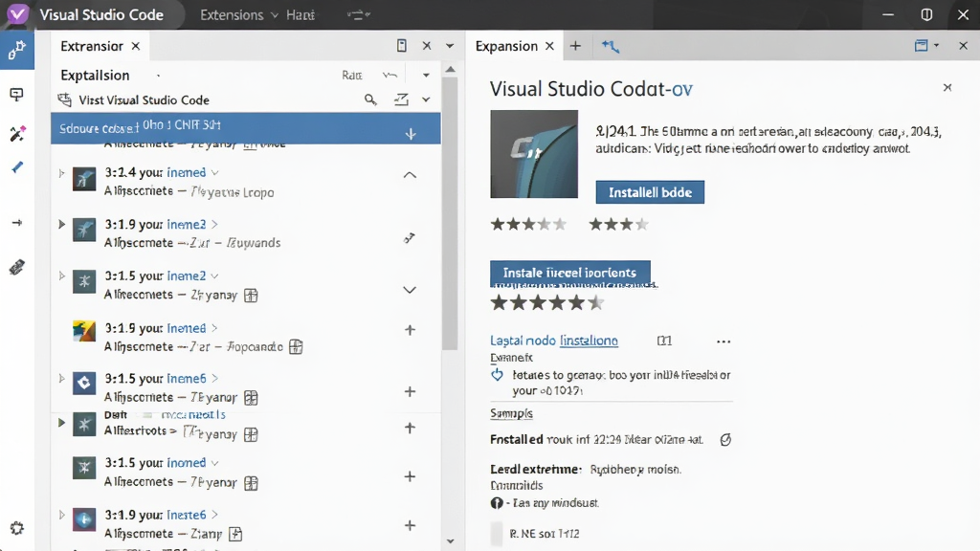This screenshot has width=980, height=551.
Task: Click the plus icon on the Dait row
Action: [410, 428]
